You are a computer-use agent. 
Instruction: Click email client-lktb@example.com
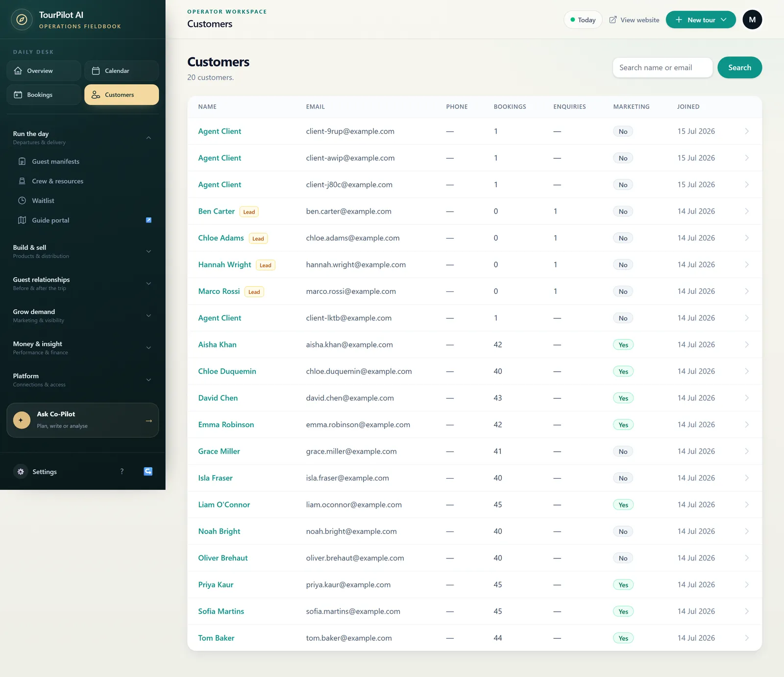[349, 318]
